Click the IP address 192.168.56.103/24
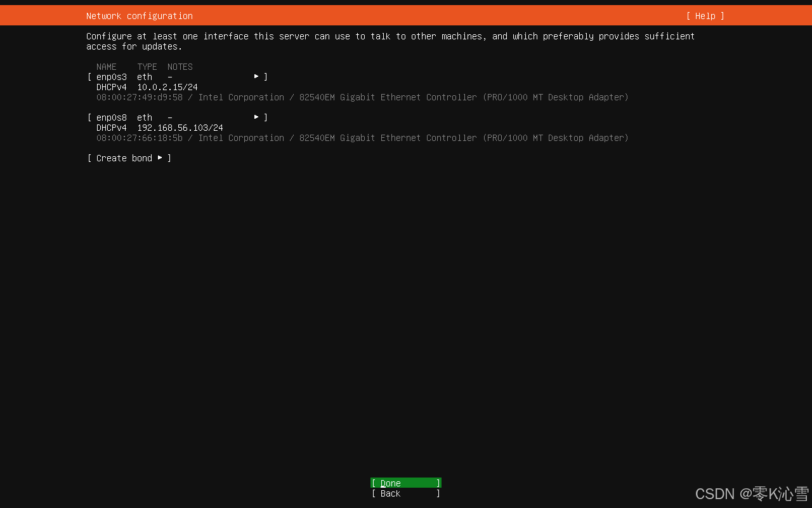Screen dimensions: 812x508 point(180,128)
